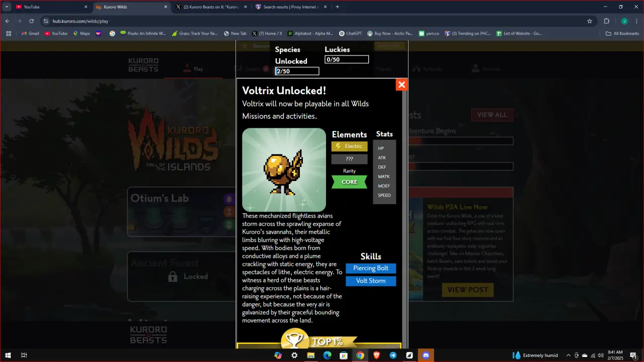Open Settings gear in the taskbar
Image resolution: width=644 pixels, height=362 pixels.
pos(294,355)
